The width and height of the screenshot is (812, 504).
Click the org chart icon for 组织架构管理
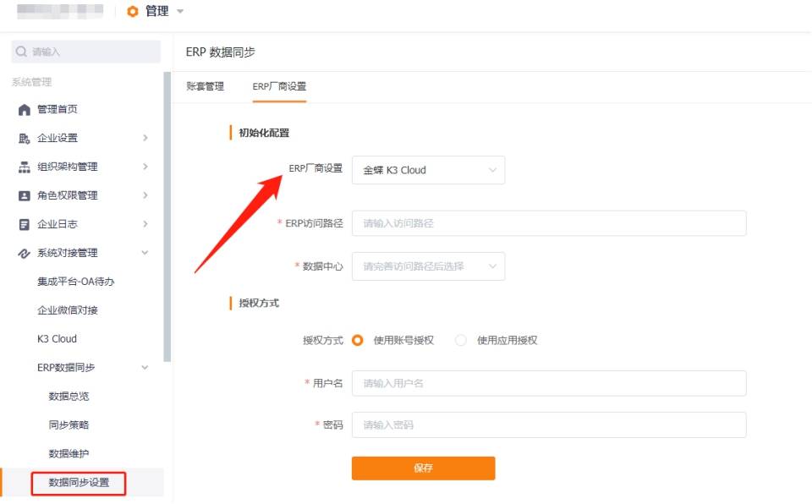pyautogui.click(x=25, y=167)
